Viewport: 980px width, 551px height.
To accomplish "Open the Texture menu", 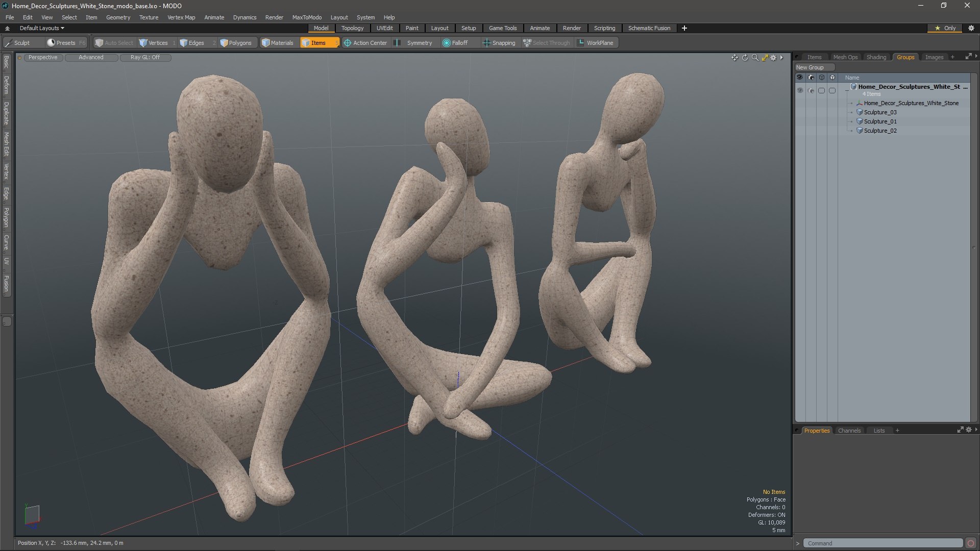I will coord(149,17).
